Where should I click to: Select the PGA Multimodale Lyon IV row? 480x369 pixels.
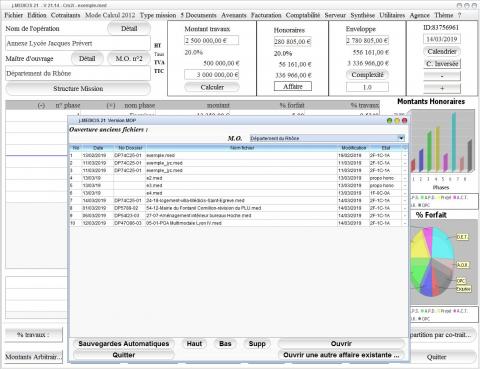tap(238, 223)
